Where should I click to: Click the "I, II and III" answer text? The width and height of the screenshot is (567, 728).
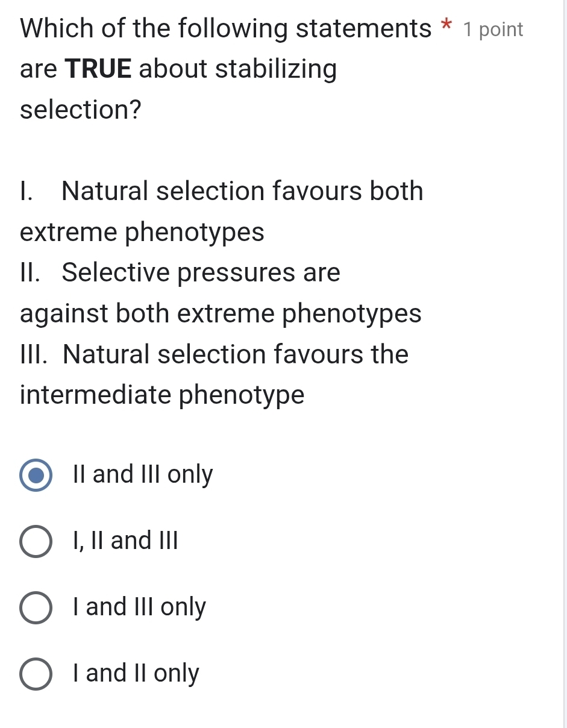pos(126,541)
